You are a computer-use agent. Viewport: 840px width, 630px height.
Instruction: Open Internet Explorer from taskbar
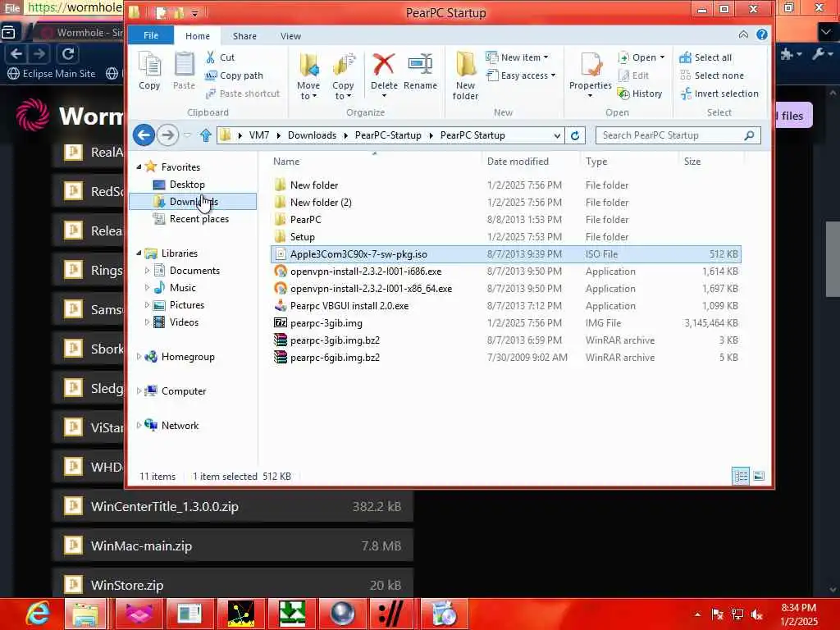click(x=38, y=614)
